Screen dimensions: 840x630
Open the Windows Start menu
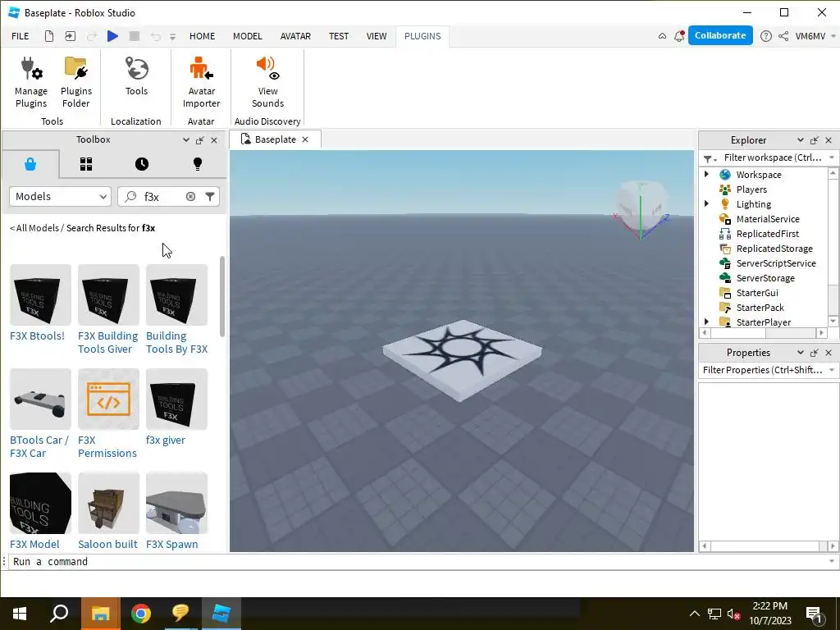(x=20, y=614)
